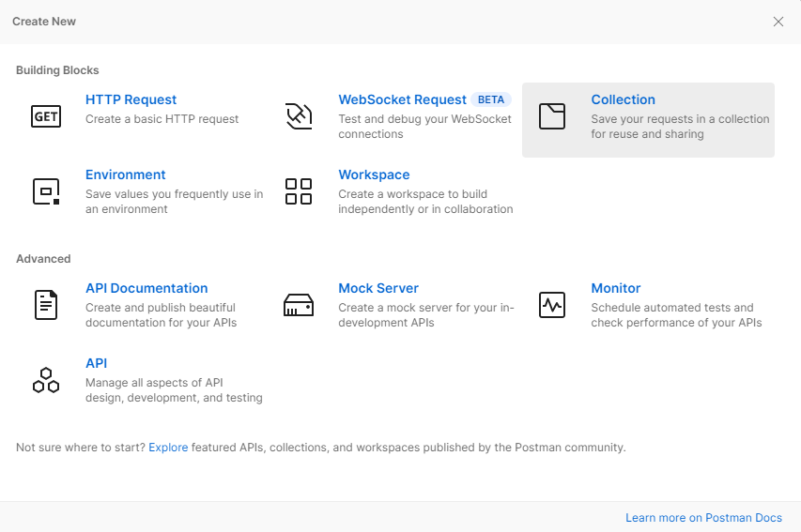Click the BETA badge next to WebSocket Request
801x532 pixels.
tap(491, 99)
